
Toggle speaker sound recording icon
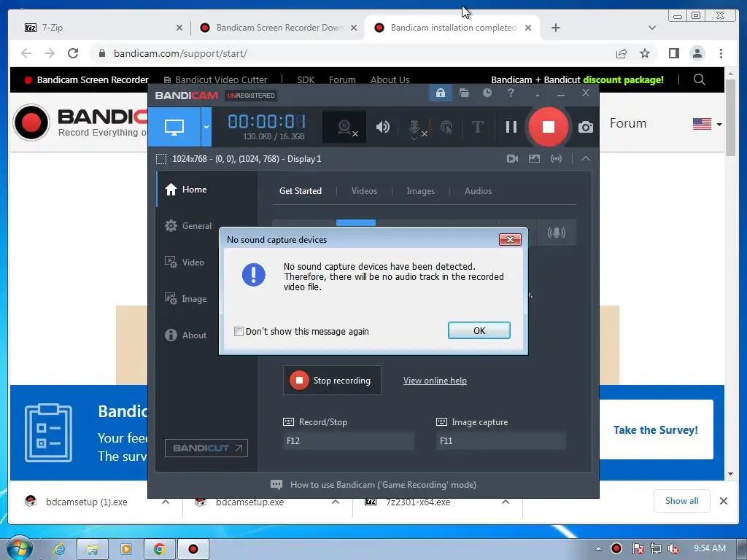[x=382, y=127]
